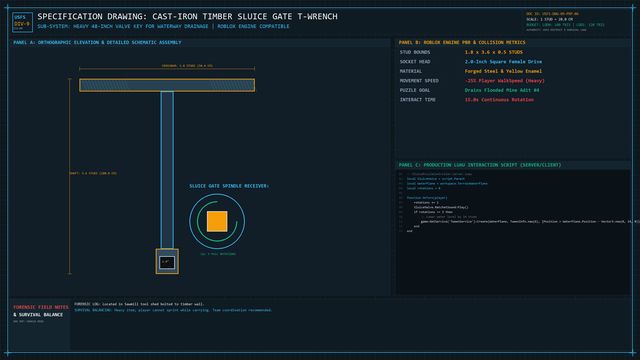640x360 pixels.
Task: Click the "PUZZLE GOAL" label
Action: tap(415, 90)
